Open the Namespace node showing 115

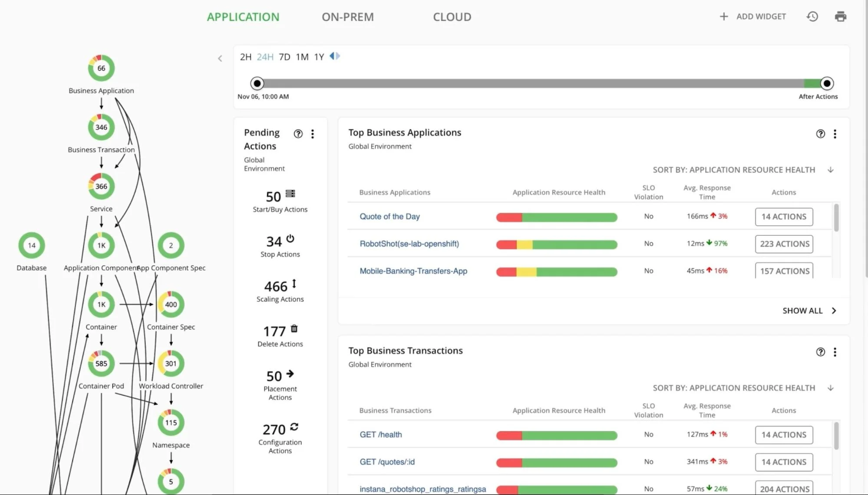[171, 422]
